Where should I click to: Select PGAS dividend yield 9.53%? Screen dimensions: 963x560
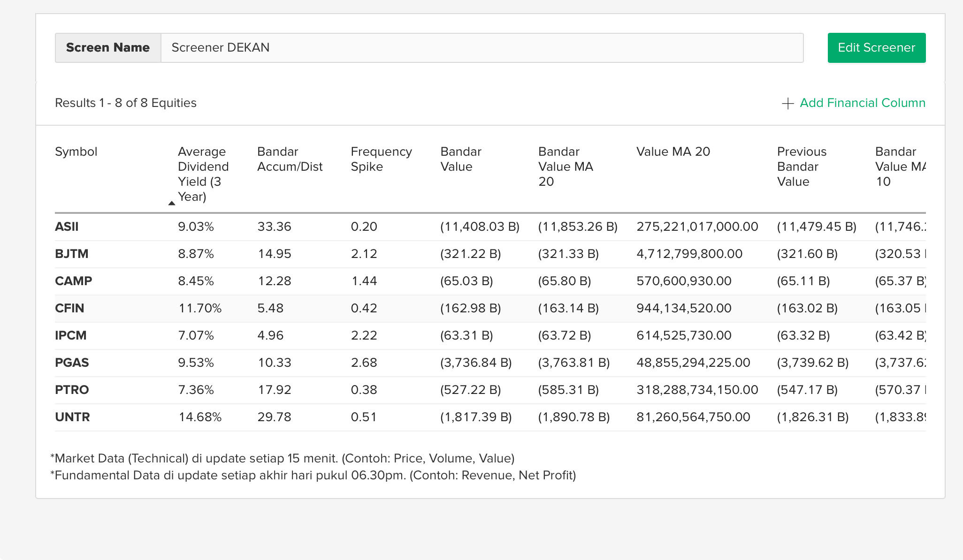point(196,363)
